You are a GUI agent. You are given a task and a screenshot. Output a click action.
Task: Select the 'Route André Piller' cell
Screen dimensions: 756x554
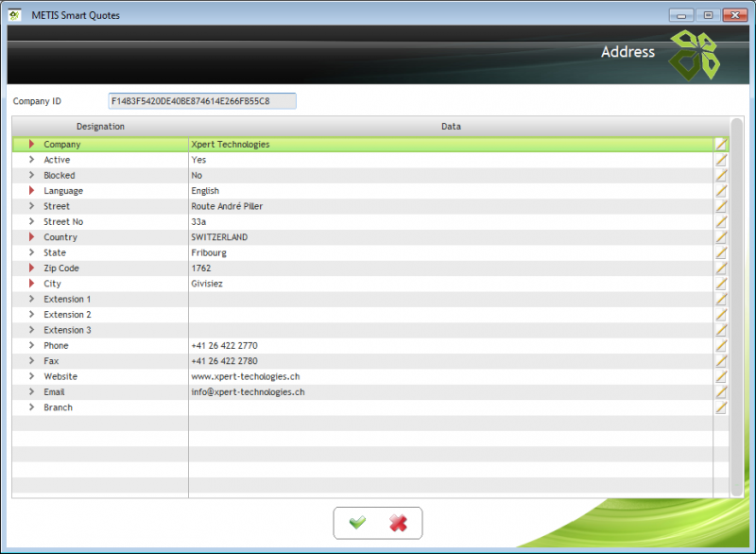(451, 206)
